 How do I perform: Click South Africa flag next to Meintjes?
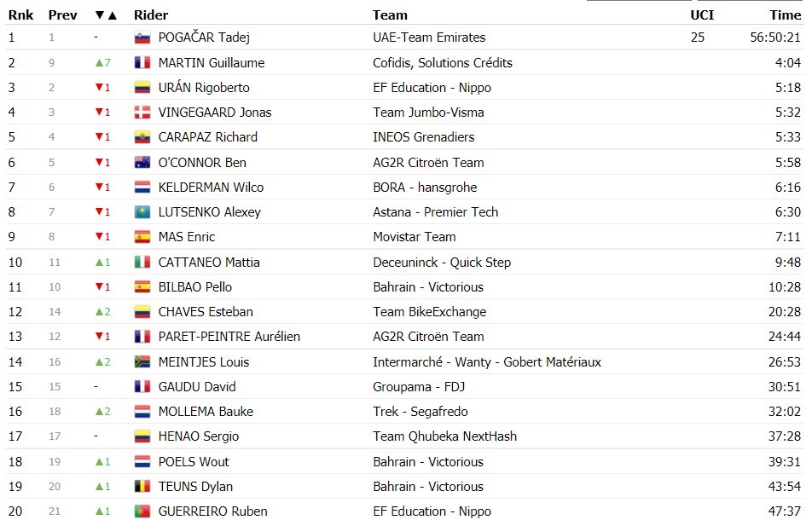point(142,362)
